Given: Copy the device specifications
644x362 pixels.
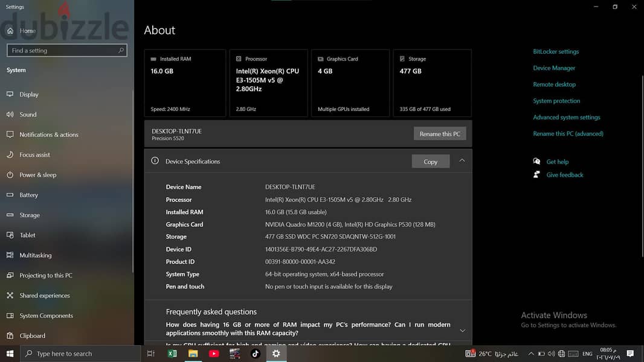Looking at the screenshot, I should [x=430, y=162].
